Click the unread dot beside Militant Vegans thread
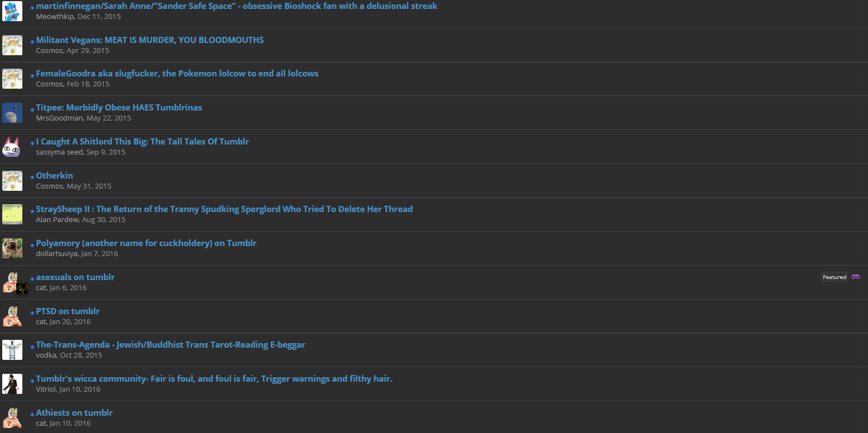The height and width of the screenshot is (433, 868). (x=32, y=42)
